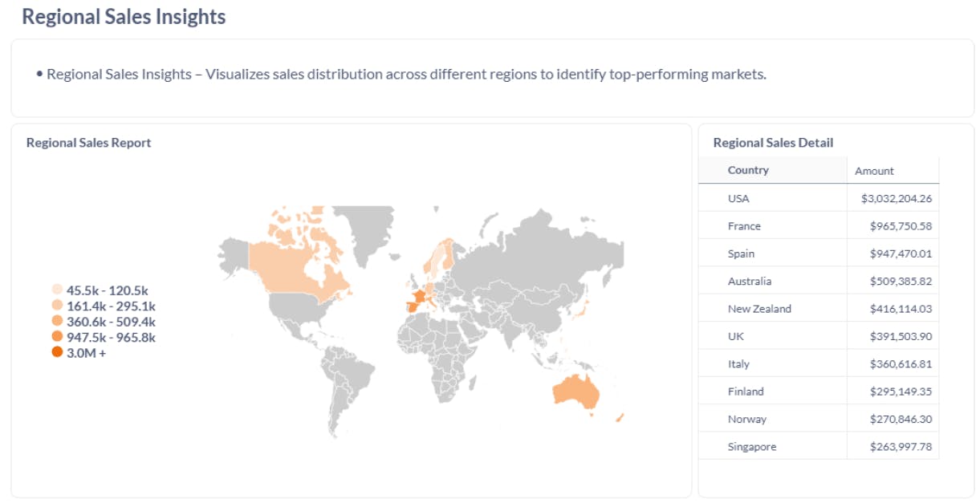The image size is (980, 503).
Task: Click the New Zealand table cell
Action: pyautogui.click(x=759, y=309)
